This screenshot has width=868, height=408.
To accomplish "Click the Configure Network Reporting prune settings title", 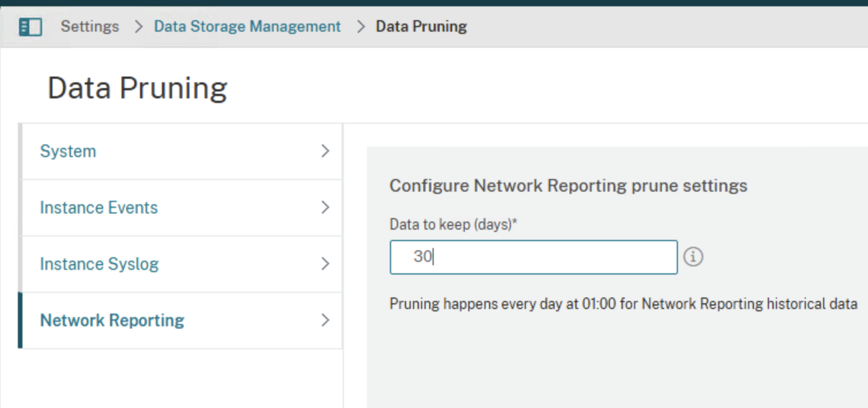I will (x=568, y=186).
